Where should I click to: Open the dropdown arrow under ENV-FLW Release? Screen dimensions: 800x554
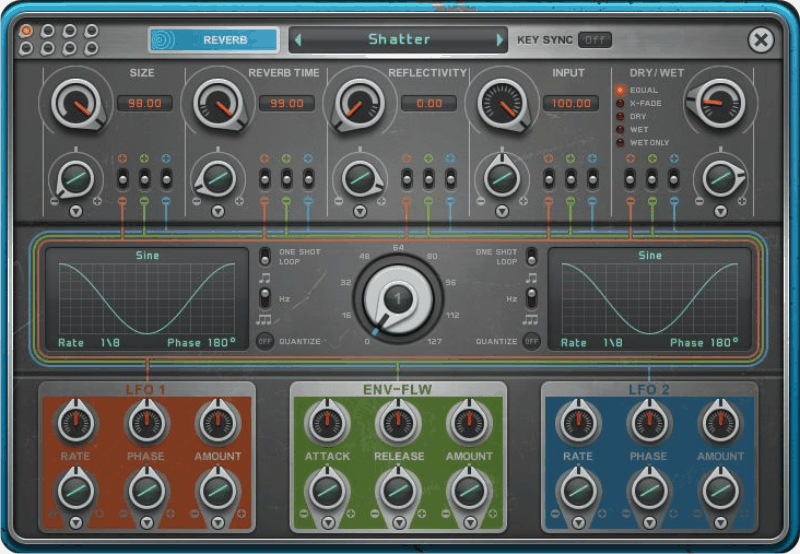click(x=398, y=523)
